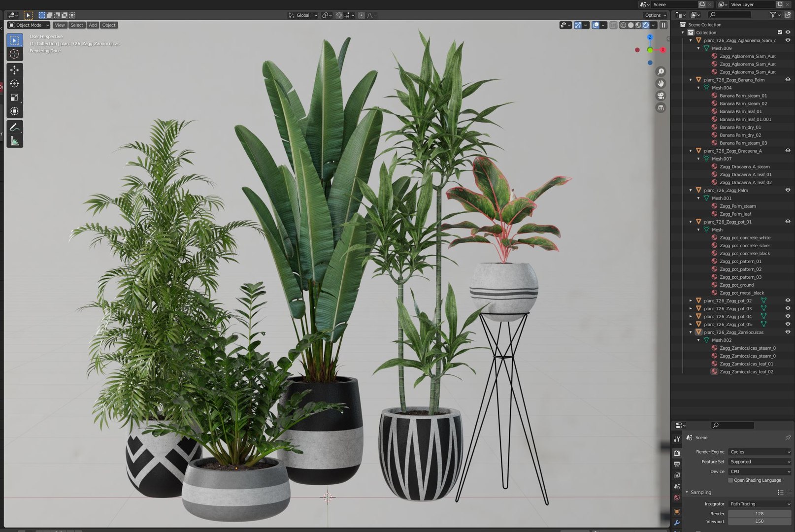The image size is (795, 532).
Task: Click the pan view hand gizmo
Action: pyautogui.click(x=661, y=83)
